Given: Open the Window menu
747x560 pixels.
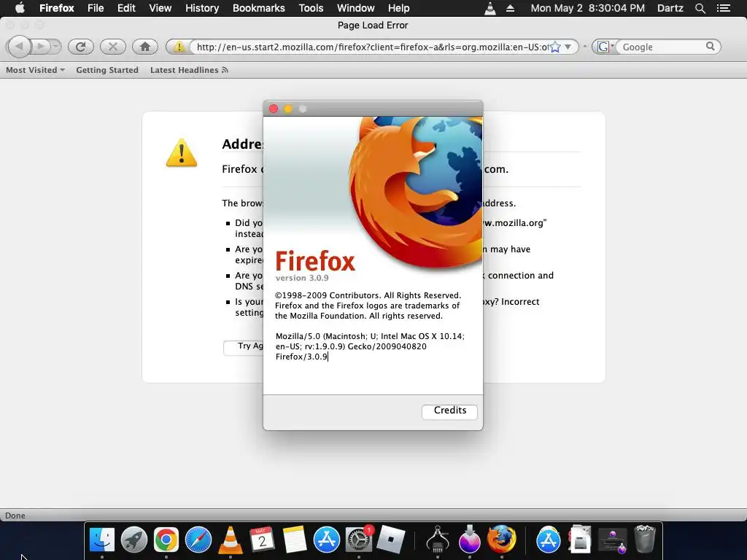Looking at the screenshot, I should (x=356, y=8).
